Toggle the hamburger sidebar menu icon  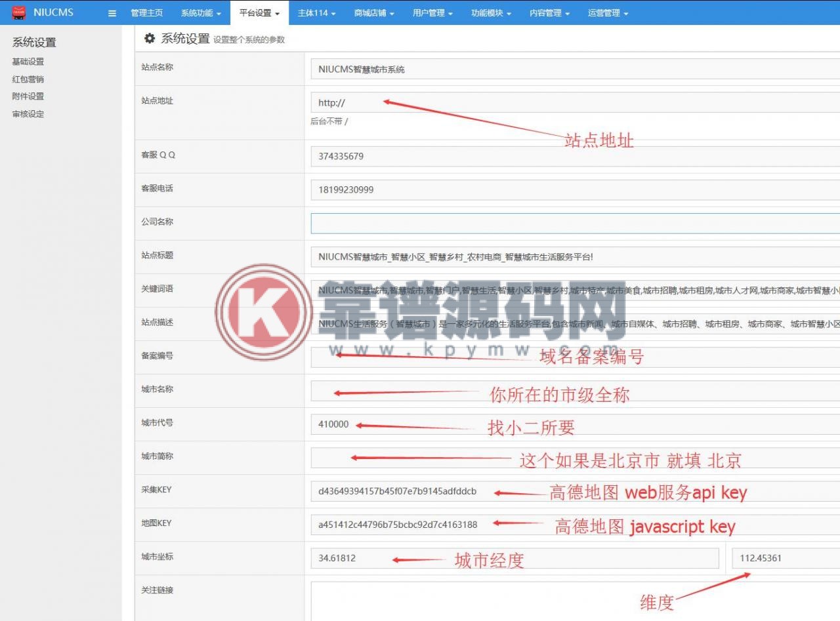(x=112, y=13)
